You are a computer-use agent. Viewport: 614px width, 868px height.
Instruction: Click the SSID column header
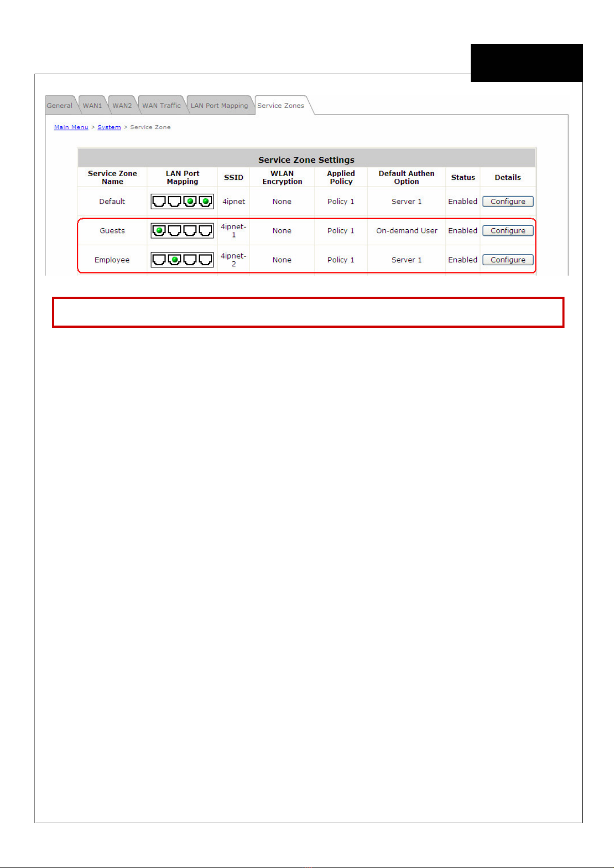pos(234,177)
